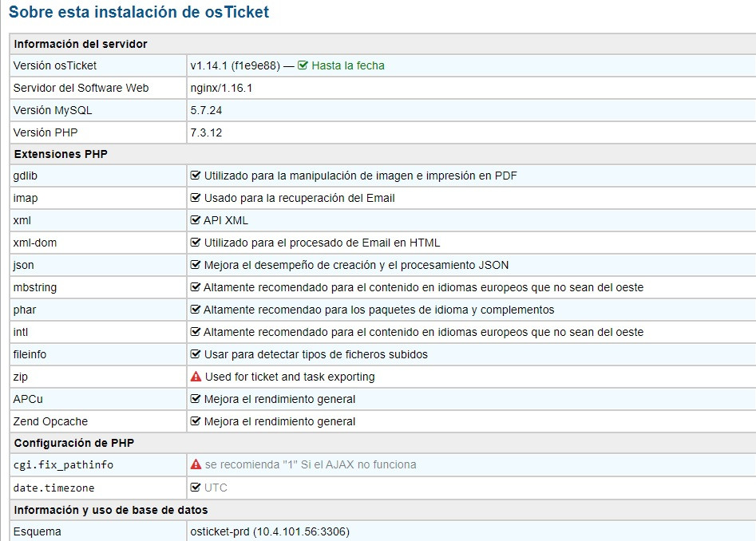Click the check icon next to 'API XML'
The height and width of the screenshot is (541, 756).
click(x=196, y=220)
